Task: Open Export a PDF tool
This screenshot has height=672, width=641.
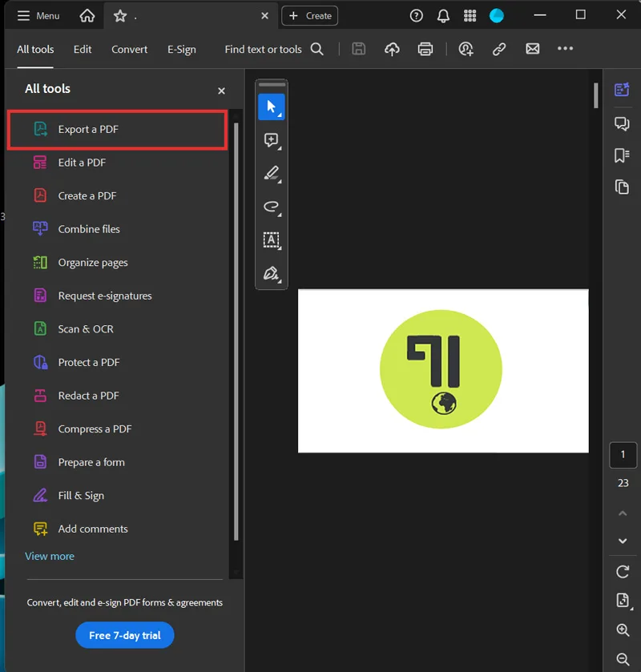Action: click(x=118, y=130)
